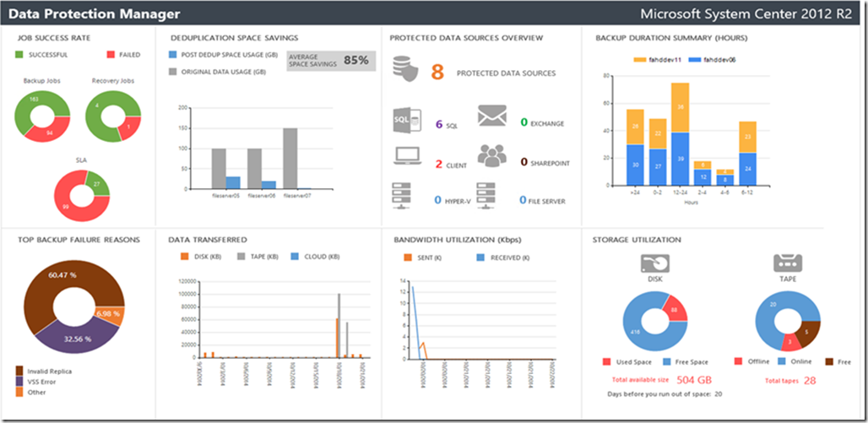Click the red Failed legend swatch
This screenshot has width=868, height=423.
click(x=109, y=55)
